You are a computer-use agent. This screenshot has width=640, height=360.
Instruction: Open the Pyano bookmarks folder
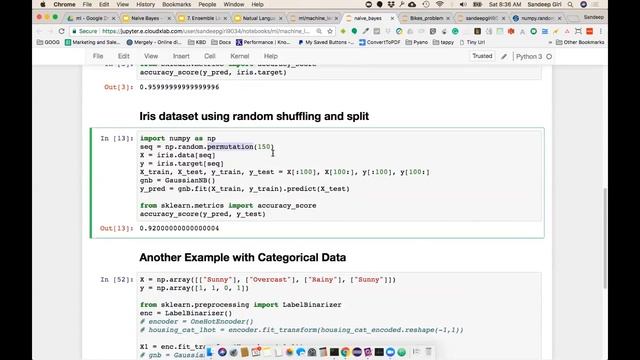tap(417, 42)
